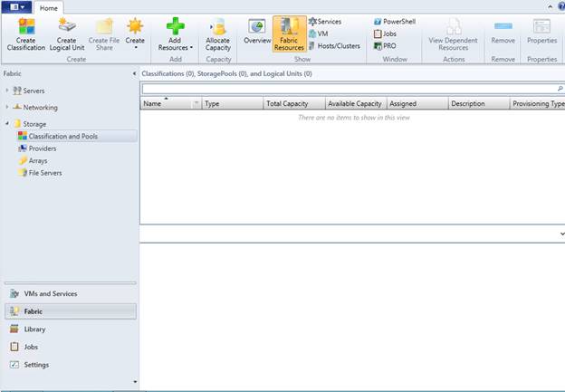Sort by the Description column
The height and width of the screenshot is (392, 565).
coord(479,103)
